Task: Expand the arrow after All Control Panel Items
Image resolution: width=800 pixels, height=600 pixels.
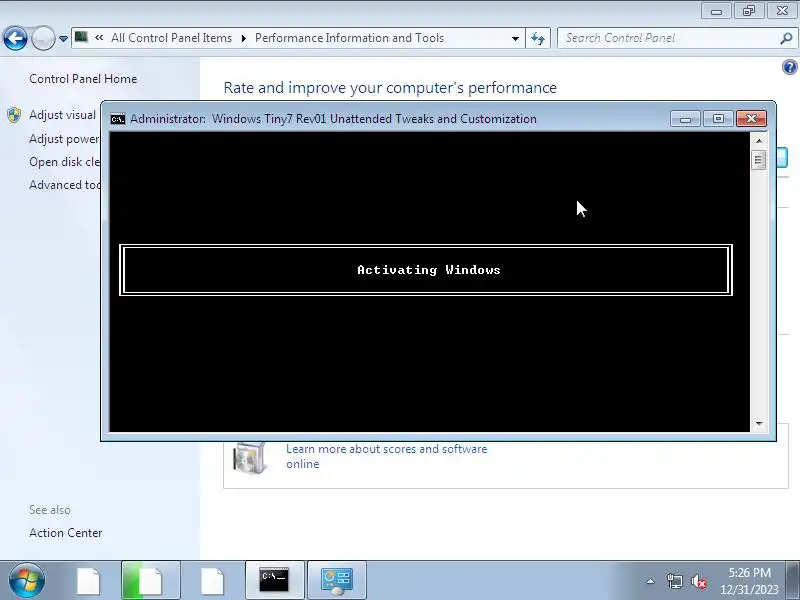Action: click(x=243, y=38)
